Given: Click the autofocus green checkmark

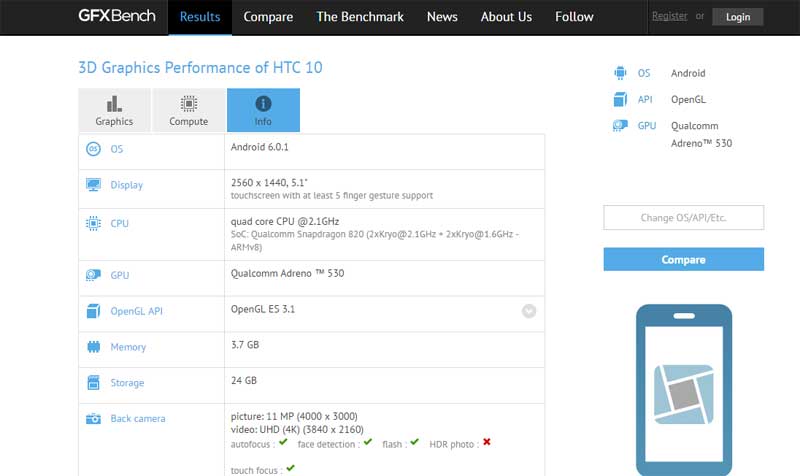Looking at the screenshot, I should coord(283,442).
